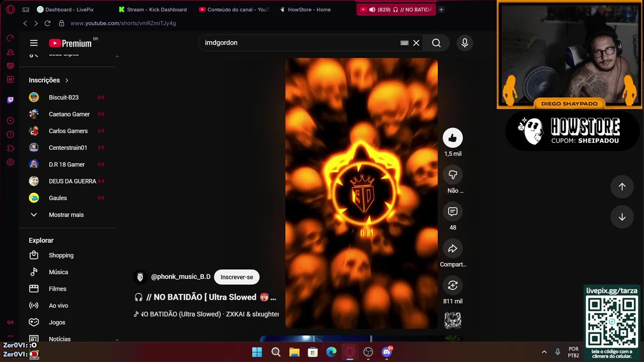Viewport: 644px width, 362px height.
Task: Click the sidebar scrollbar down arrow
Action: (x=117, y=340)
